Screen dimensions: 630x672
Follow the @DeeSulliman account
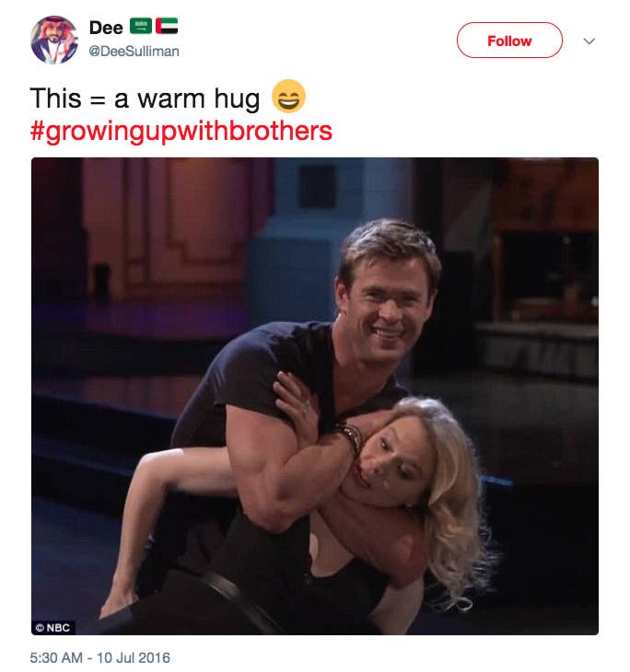coord(509,41)
